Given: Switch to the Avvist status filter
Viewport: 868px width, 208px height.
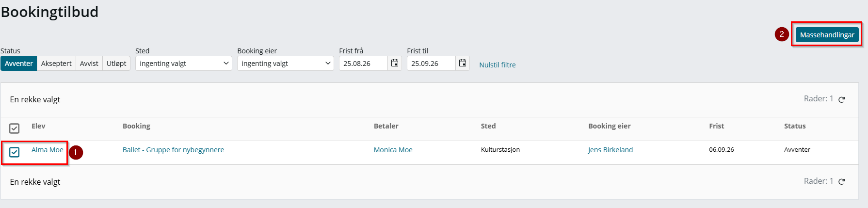Looking at the screenshot, I should pyautogui.click(x=89, y=64).
